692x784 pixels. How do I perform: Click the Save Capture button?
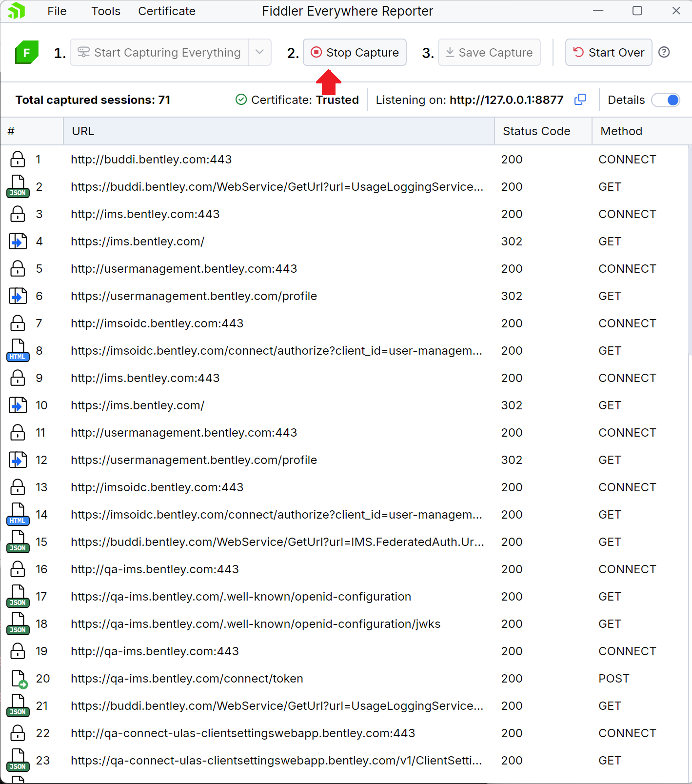click(x=489, y=52)
